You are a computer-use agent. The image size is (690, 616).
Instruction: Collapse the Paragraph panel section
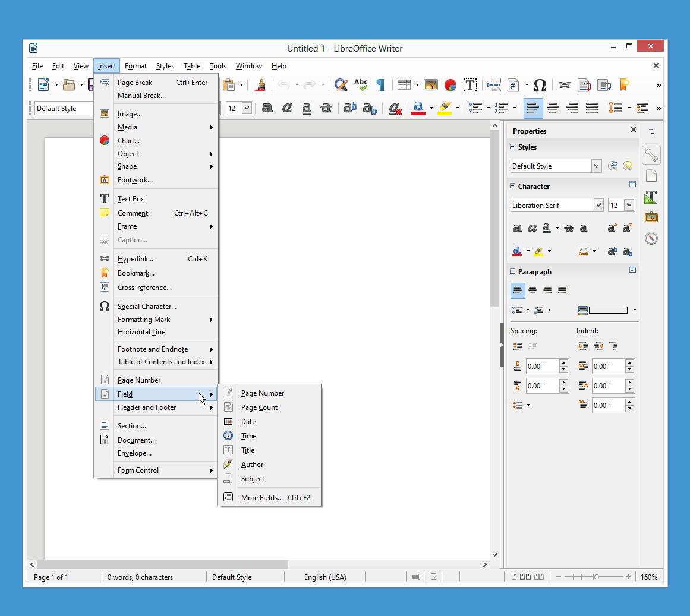point(513,271)
